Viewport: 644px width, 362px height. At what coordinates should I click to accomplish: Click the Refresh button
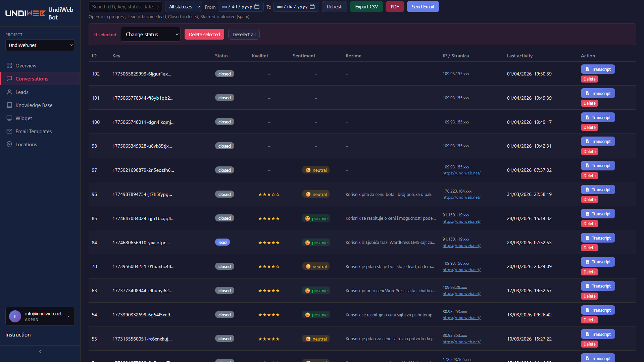tap(334, 6)
